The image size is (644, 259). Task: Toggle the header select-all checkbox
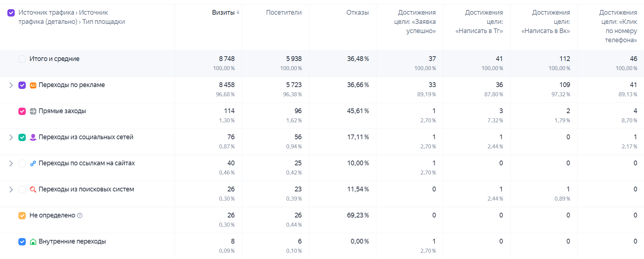click(x=11, y=13)
